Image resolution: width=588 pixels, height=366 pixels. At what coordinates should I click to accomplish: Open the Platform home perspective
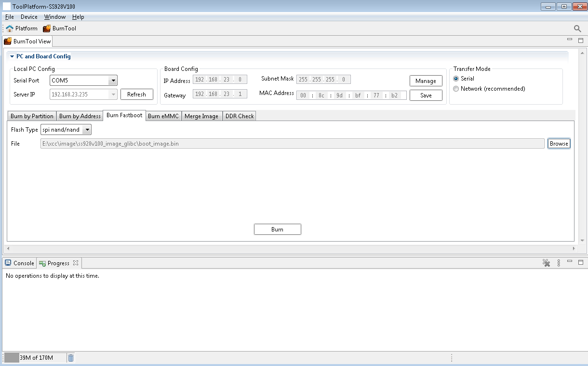click(21, 28)
